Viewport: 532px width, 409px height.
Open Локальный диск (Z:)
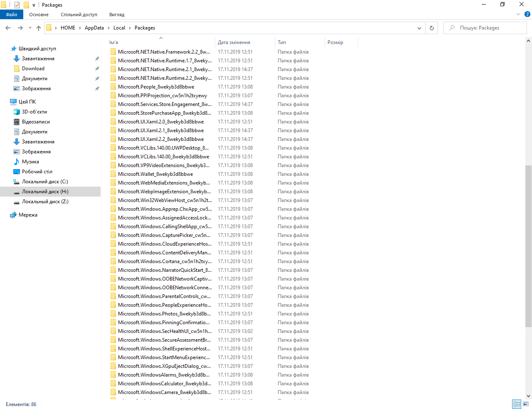coord(45,202)
